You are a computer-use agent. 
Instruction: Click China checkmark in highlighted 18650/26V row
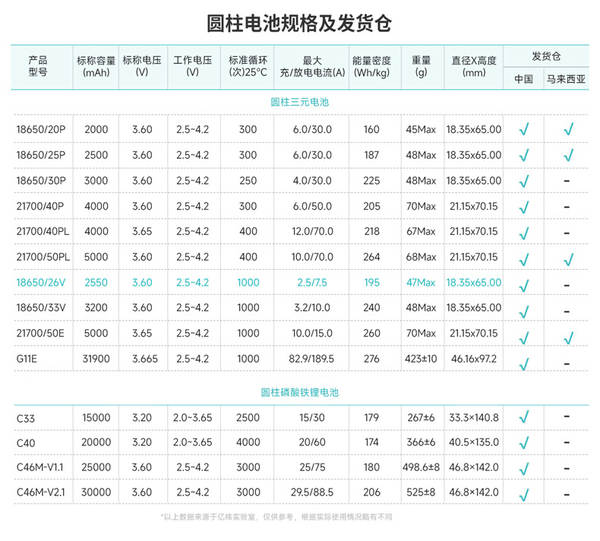[x=524, y=285]
